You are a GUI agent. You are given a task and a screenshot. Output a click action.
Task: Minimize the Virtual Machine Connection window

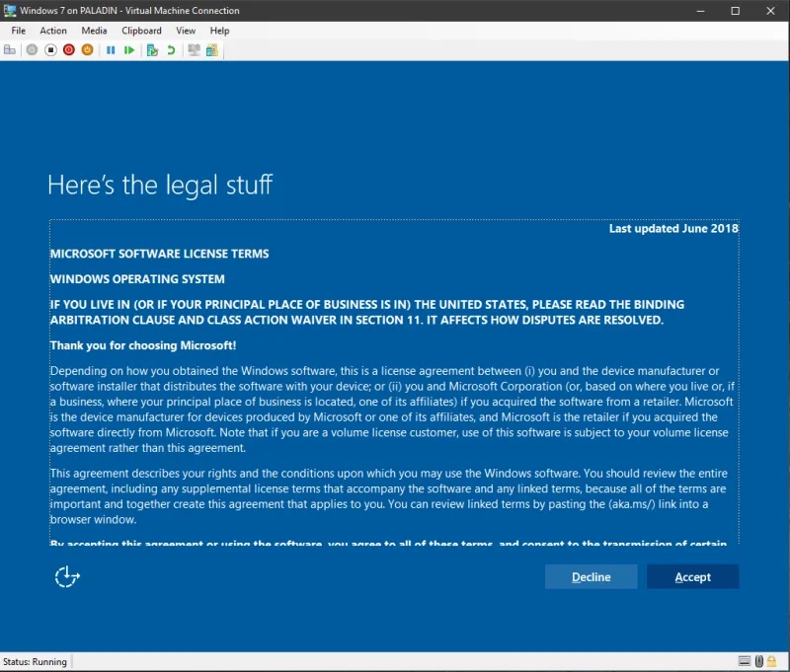click(700, 11)
